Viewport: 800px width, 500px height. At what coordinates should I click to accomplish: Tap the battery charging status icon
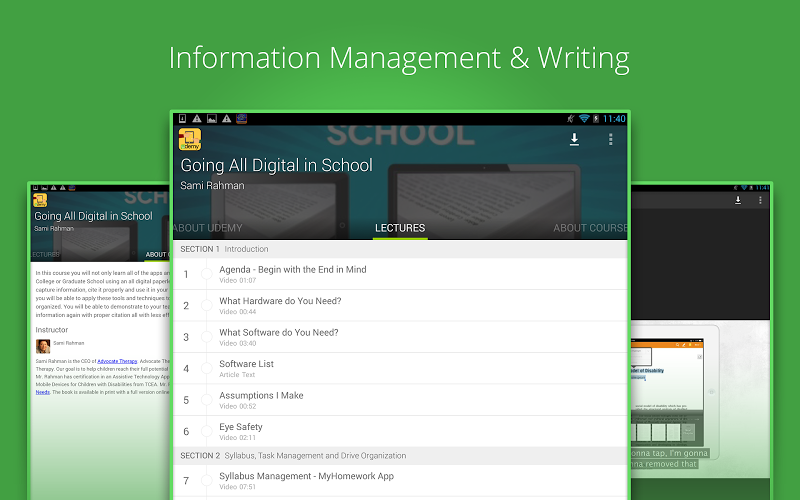pos(595,119)
